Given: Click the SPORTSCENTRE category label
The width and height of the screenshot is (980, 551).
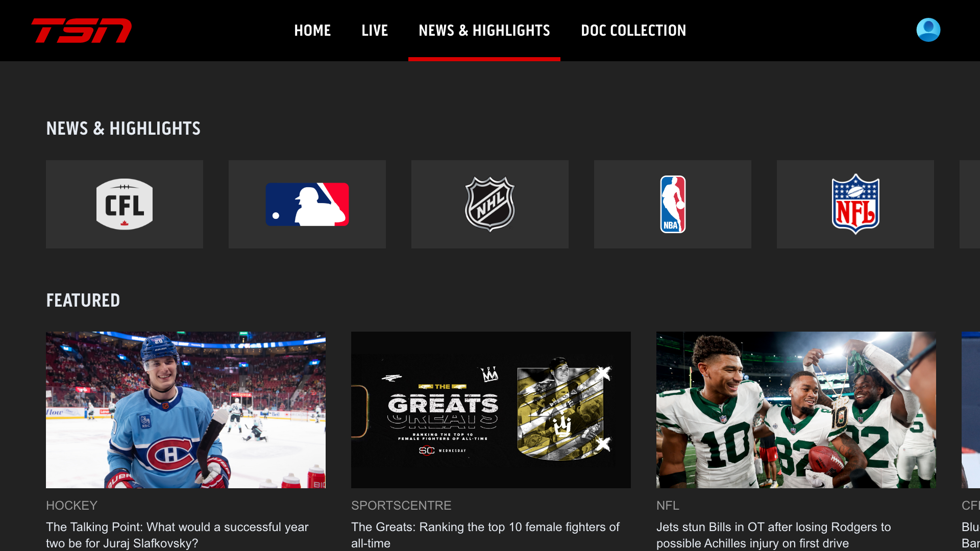Looking at the screenshot, I should point(401,506).
